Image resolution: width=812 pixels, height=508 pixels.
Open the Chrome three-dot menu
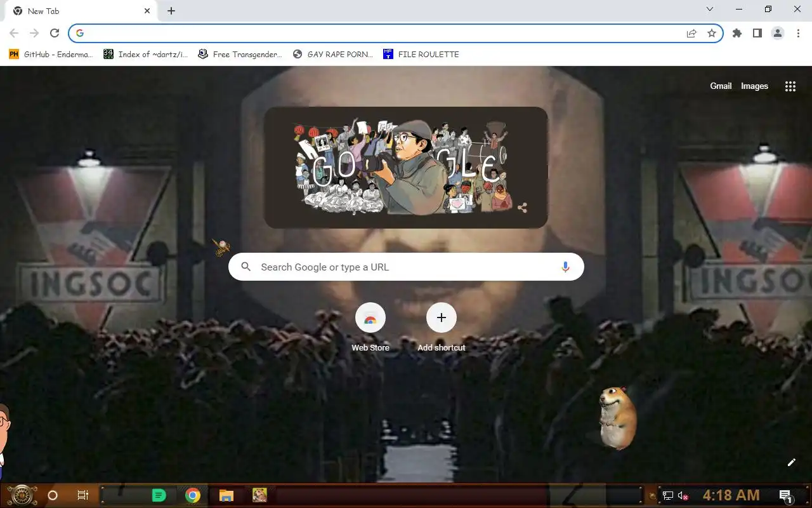[x=798, y=33]
